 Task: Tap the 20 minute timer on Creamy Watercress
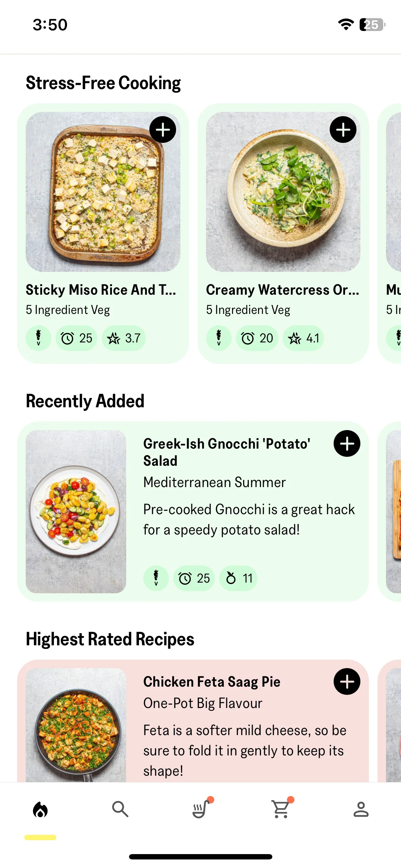(x=257, y=338)
